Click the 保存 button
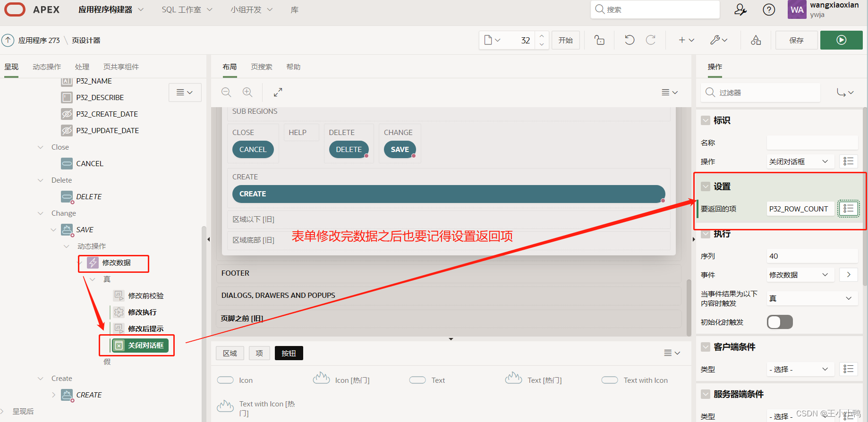The image size is (868, 422). pos(797,40)
